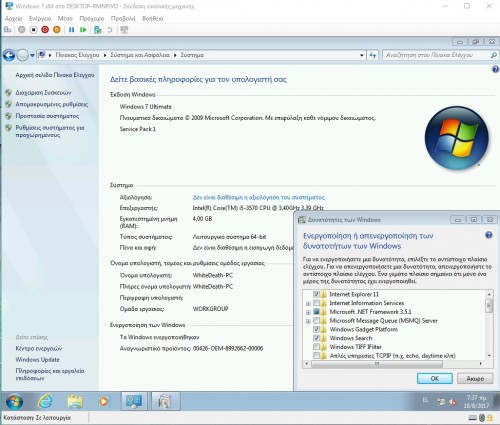500x425 pixels.
Task: Expand the Internet Information Services node
Action: pyautogui.click(x=308, y=303)
